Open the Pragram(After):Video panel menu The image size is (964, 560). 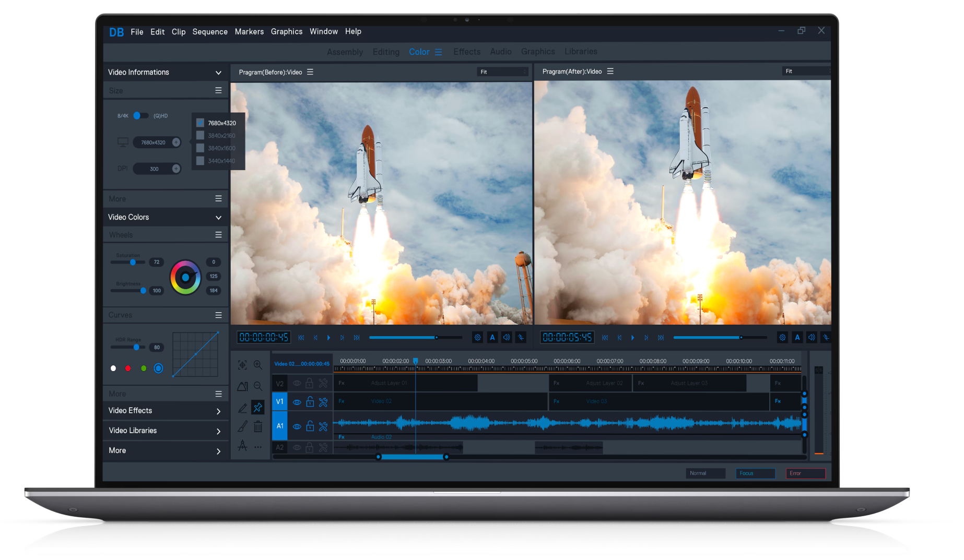610,71
